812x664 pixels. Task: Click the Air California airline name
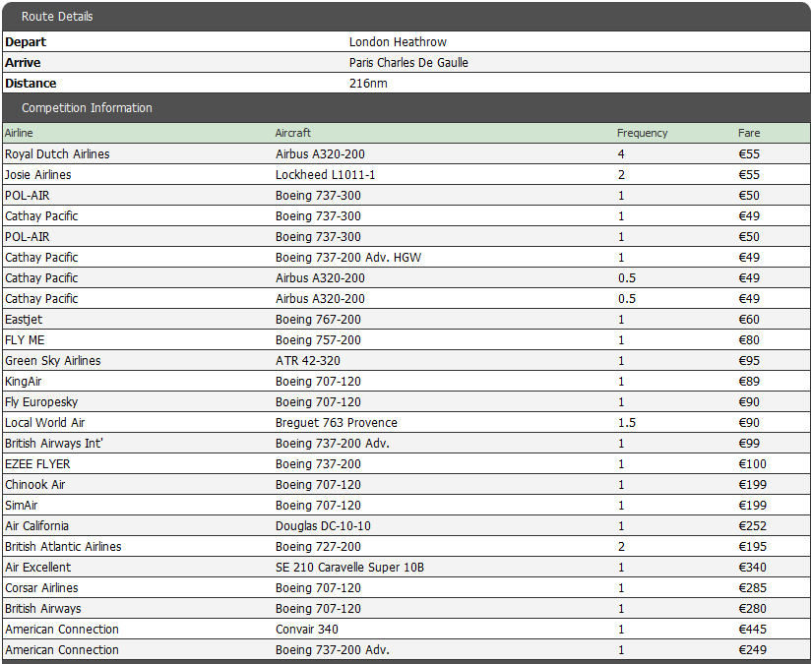pos(36,526)
